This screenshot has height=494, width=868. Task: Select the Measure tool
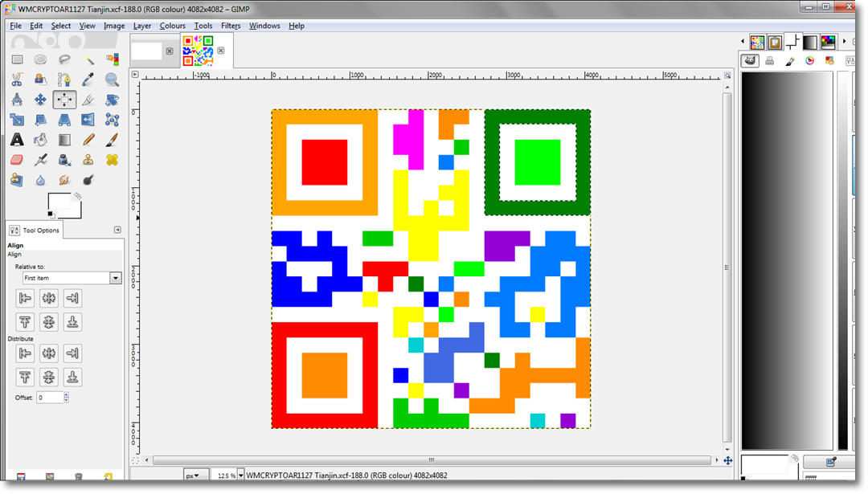click(x=17, y=100)
